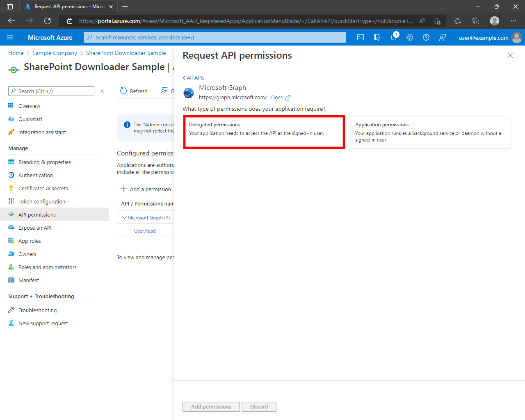Click the browser address bar URL

click(246, 21)
